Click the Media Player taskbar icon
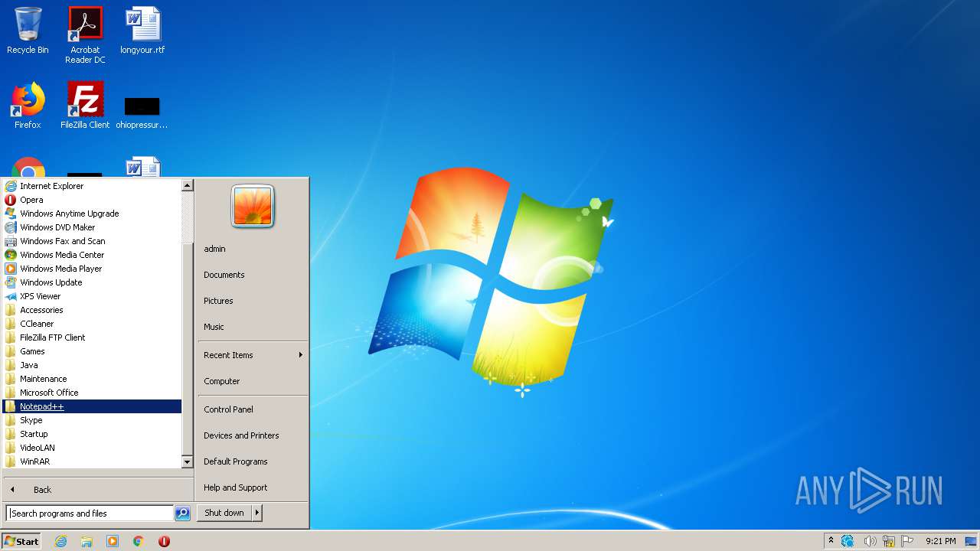The image size is (980, 551). pos(113,541)
